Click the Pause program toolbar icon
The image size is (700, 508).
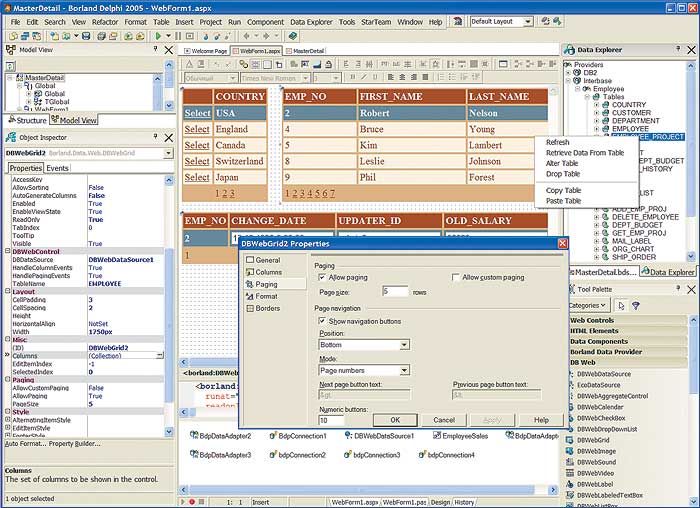pyautogui.click(x=178, y=36)
